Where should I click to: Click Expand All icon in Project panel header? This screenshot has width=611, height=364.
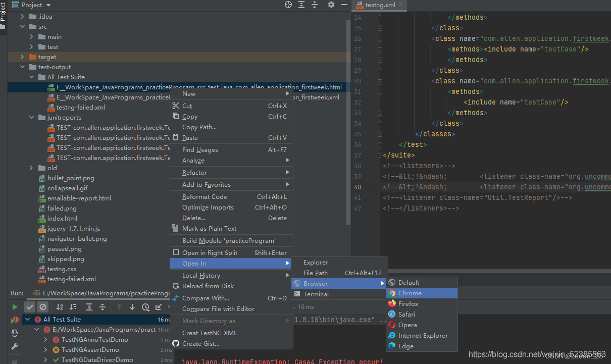click(301, 5)
